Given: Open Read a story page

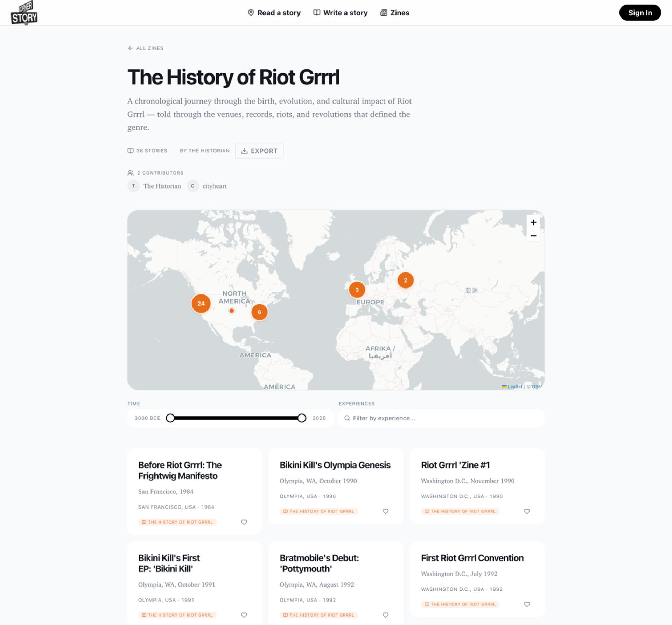Looking at the screenshot, I should [274, 13].
